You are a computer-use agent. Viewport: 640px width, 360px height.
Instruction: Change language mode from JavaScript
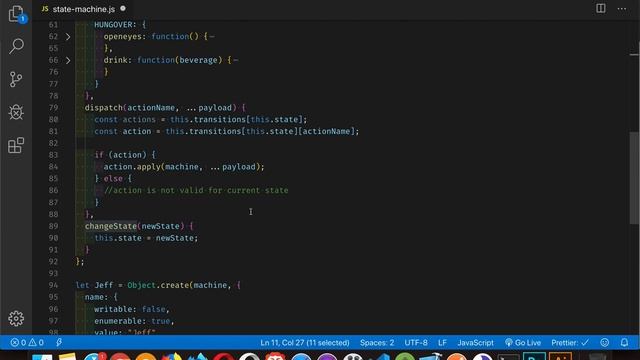point(475,342)
